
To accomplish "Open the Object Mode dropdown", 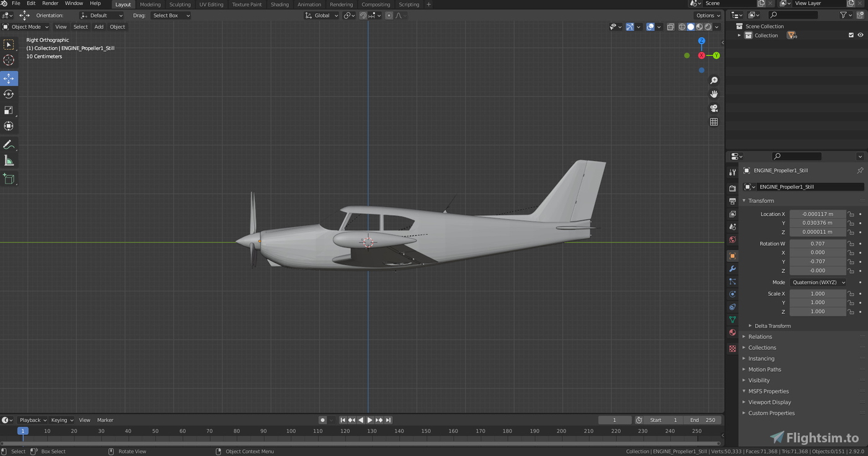I will point(26,27).
